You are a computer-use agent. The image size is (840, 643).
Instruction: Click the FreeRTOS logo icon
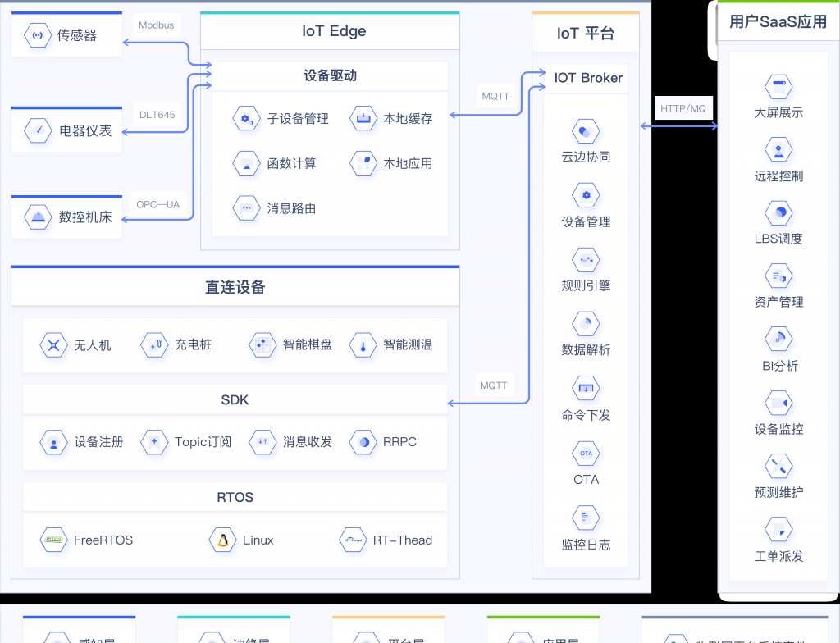click(53, 540)
